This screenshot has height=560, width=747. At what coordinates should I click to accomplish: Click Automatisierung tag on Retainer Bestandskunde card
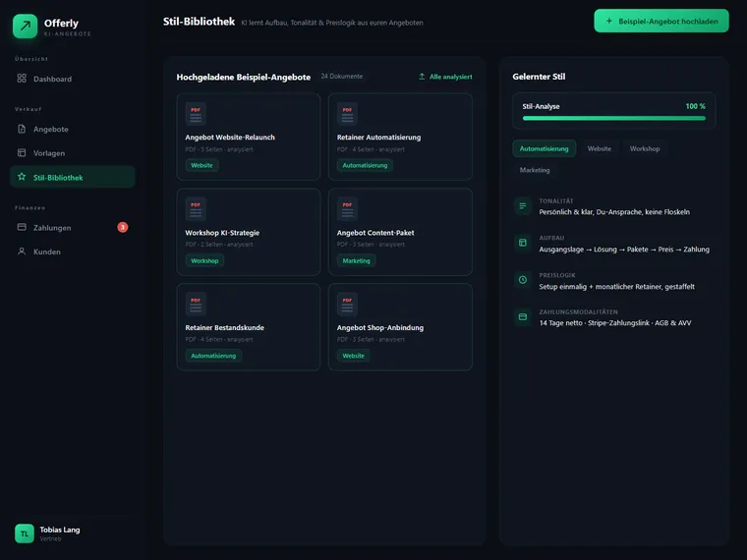click(213, 356)
